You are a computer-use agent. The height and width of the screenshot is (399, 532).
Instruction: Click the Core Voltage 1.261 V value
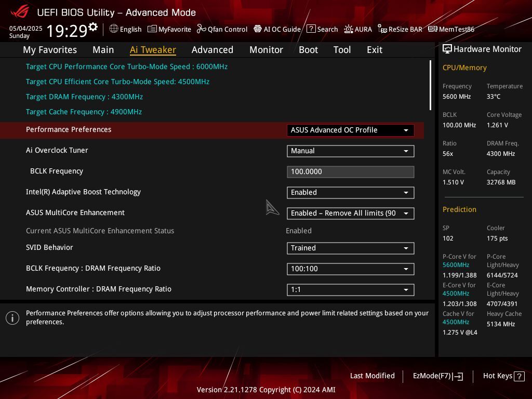(497, 125)
